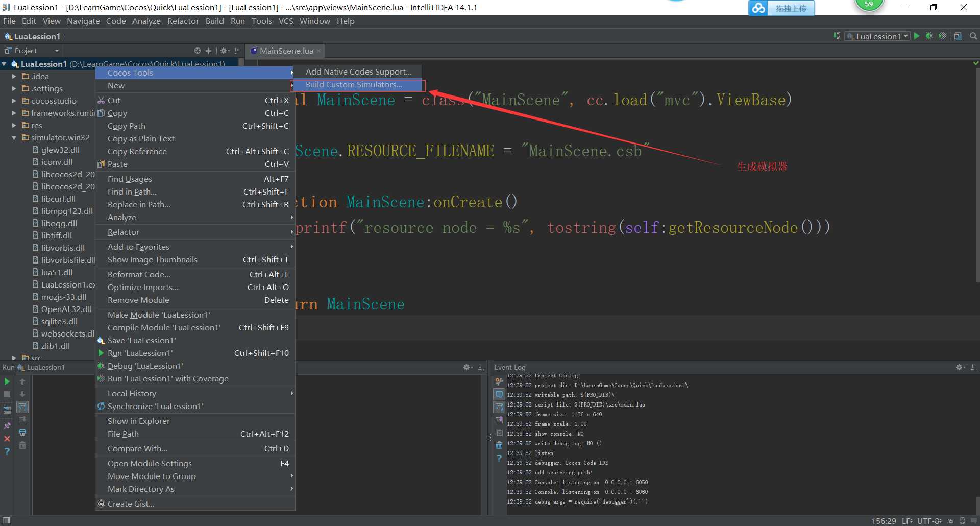
Task: Choose Create Gist from context menu
Action: tap(195, 504)
